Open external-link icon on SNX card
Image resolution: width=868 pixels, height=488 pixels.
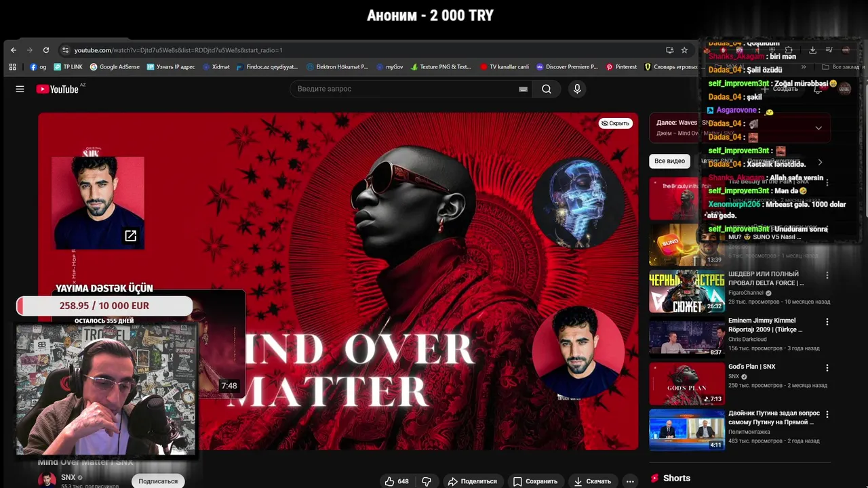130,236
